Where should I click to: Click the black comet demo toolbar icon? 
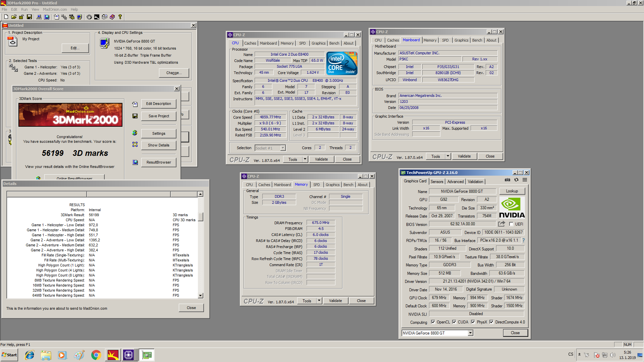pos(97,17)
